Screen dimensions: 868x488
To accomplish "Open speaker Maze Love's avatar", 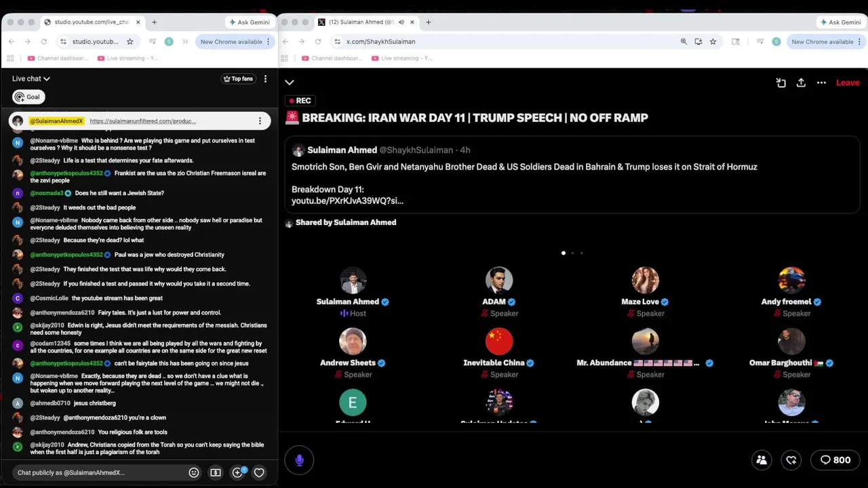I will pos(646,281).
